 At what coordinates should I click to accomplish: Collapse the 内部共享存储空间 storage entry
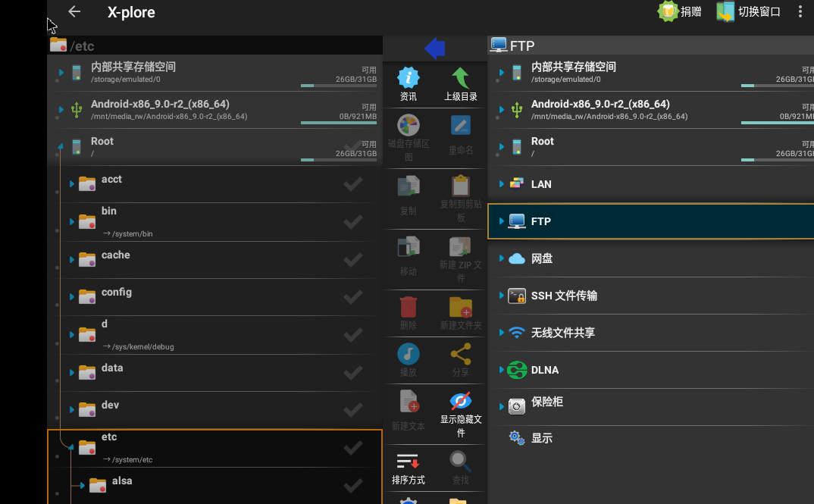coord(61,73)
